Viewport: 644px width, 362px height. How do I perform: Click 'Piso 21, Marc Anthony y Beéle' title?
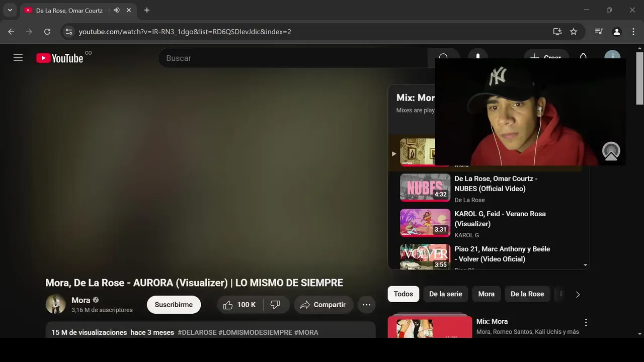[502, 254]
